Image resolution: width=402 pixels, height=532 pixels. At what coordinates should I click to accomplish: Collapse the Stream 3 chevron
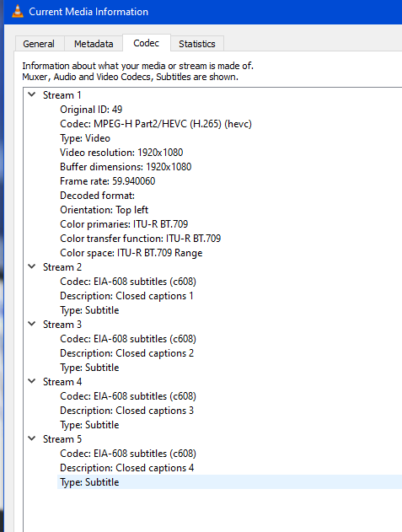tap(32, 324)
